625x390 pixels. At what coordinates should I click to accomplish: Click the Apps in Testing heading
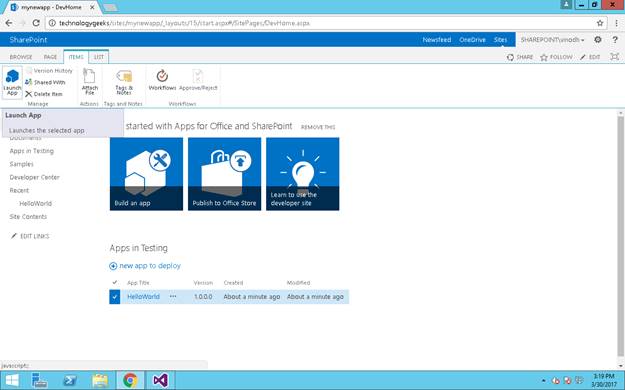click(138, 248)
